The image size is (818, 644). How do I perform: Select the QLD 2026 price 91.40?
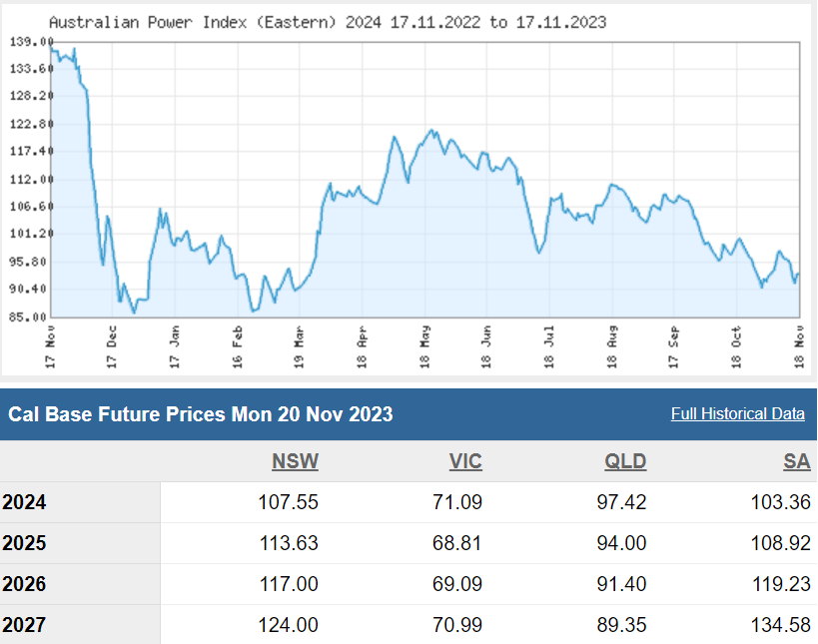(618, 584)
